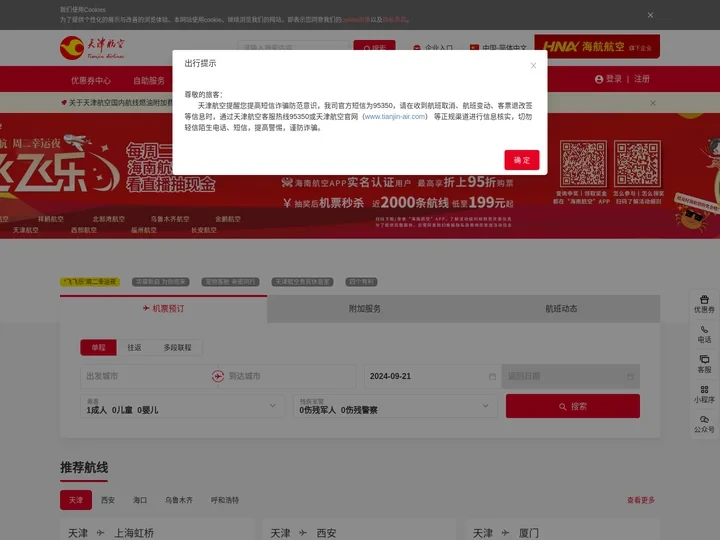This screenshot has height=540, width=720.
Task: Open the 电话 phone sidebar icon
Action: click(x=704, y=334)
